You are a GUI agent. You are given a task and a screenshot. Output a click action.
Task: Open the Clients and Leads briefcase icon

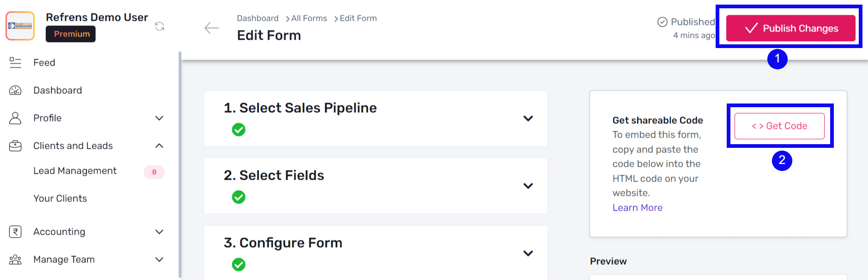15,146
